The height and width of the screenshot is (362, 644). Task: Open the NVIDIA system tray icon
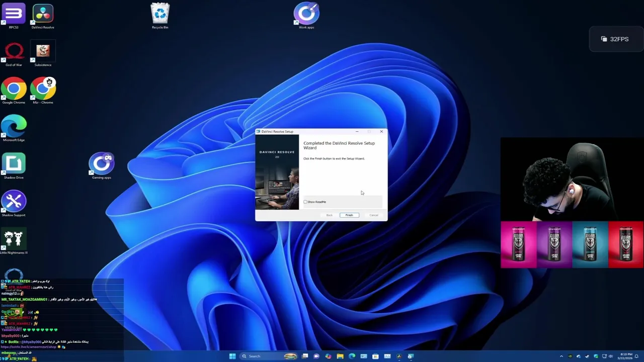(x=570, y=356)
